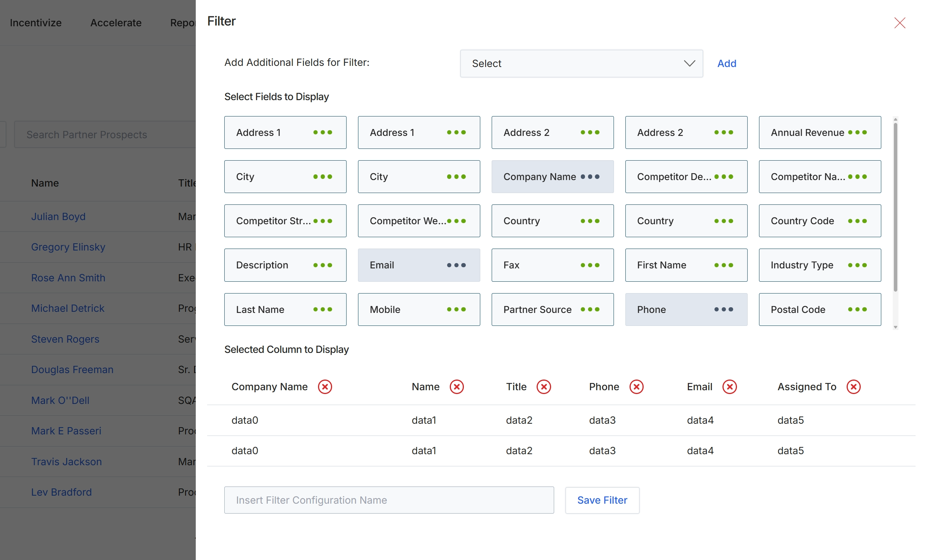Select the Industry Type field card
The width and height of the screenshot is (927, 560).
820,265
